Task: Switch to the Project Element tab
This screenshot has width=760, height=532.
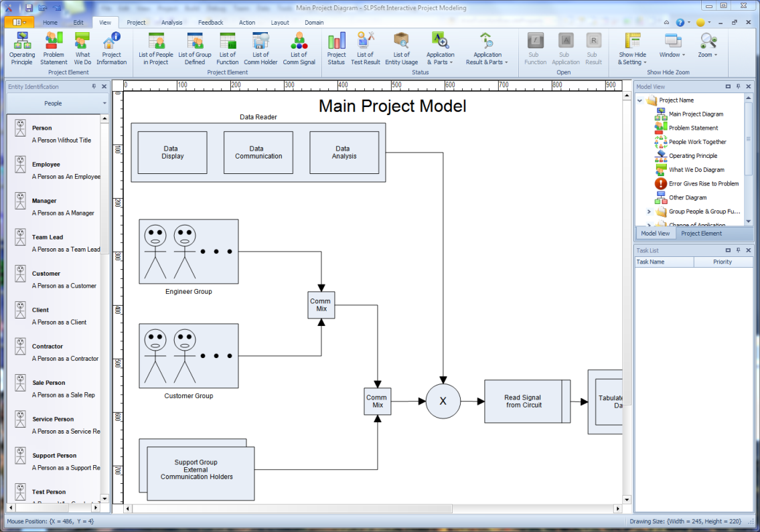Action: click(x=701, y=233)
